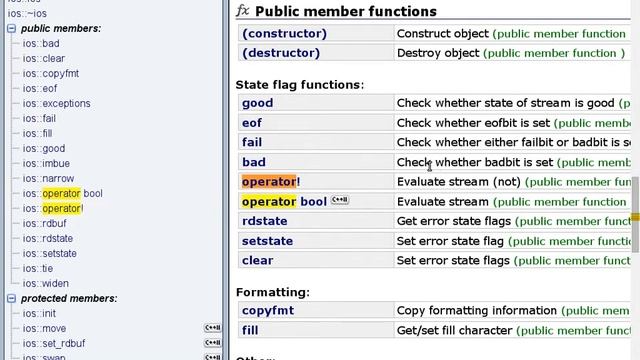Open ios::bad in the sidebar

[41, 43]
